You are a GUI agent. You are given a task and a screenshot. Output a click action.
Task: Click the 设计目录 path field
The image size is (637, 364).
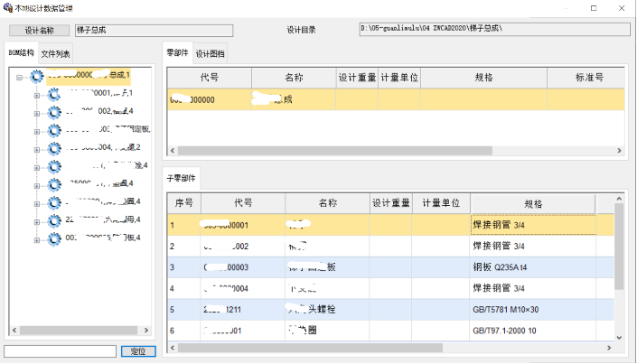coord(494,29)
